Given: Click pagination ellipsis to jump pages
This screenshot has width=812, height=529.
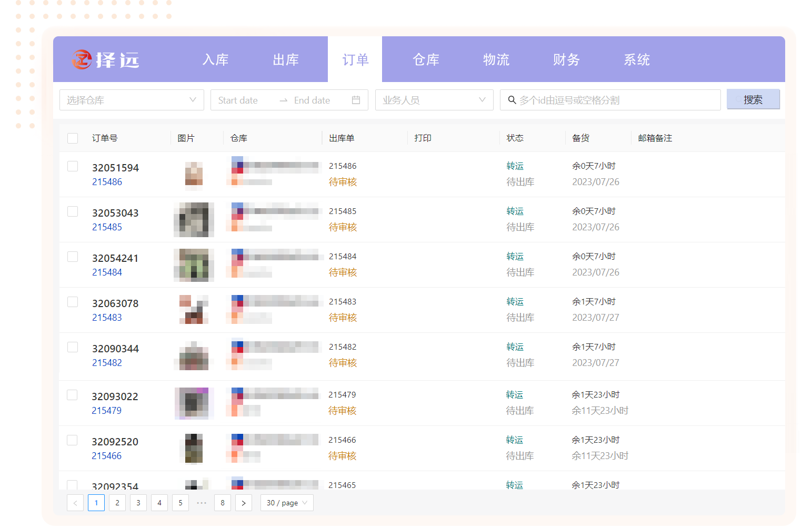Looking at the screenshot, I should pyautogui.click(x=202, y=503).
